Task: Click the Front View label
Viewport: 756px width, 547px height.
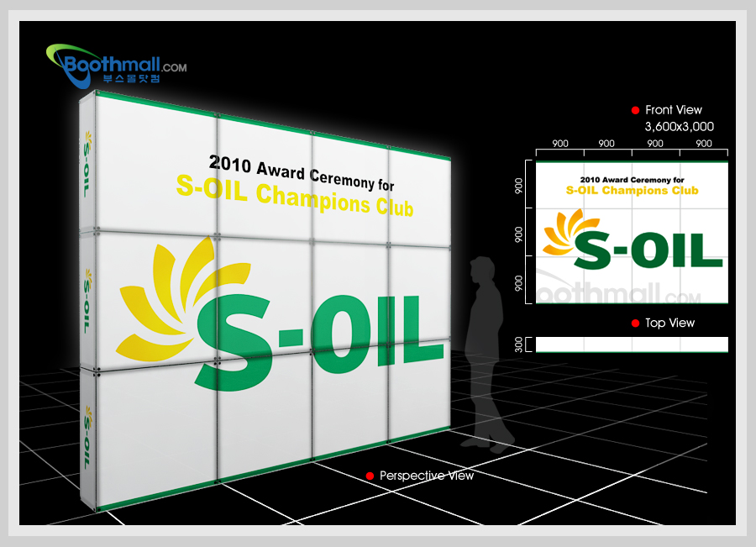Action: click(673, 110)
